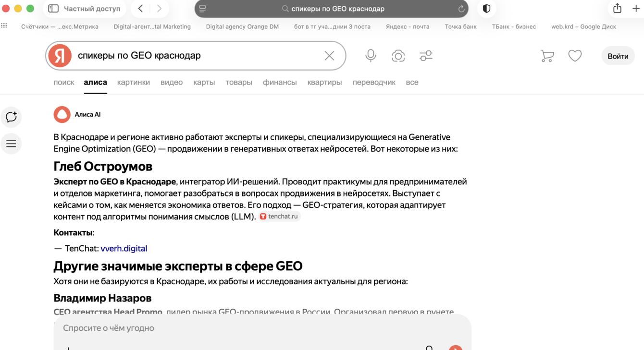Click the 'Войти' login button

pyautogui.click(x=618, y=56)
